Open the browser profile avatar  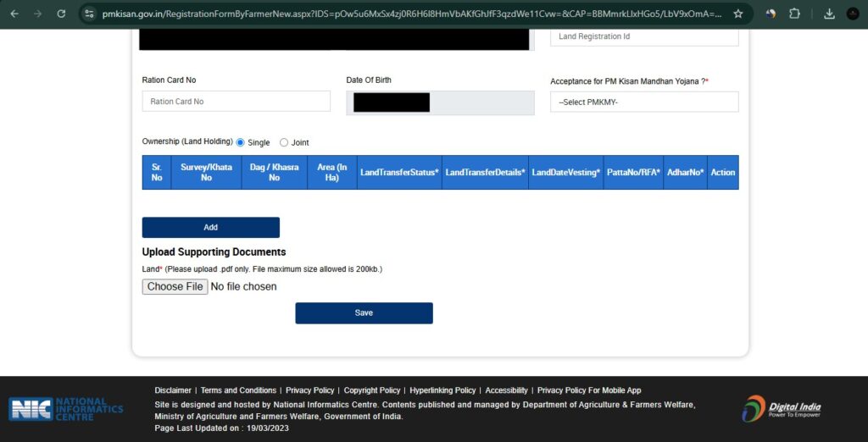click(x=852, y=14)
